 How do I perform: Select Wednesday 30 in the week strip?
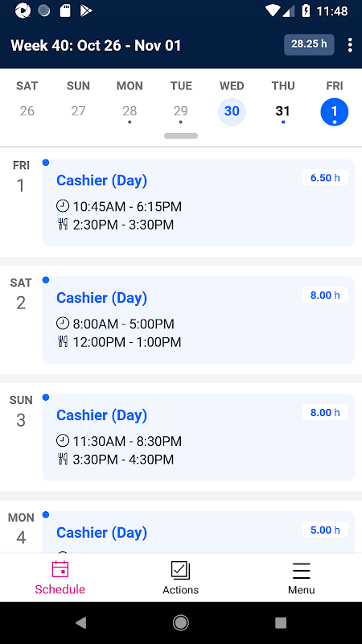232,111
